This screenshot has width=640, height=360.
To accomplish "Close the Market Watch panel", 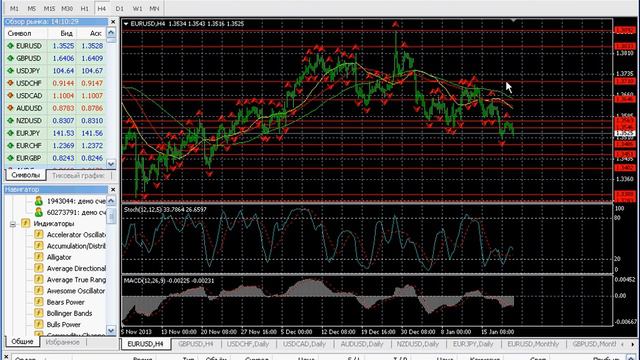I will pos(113,22).
